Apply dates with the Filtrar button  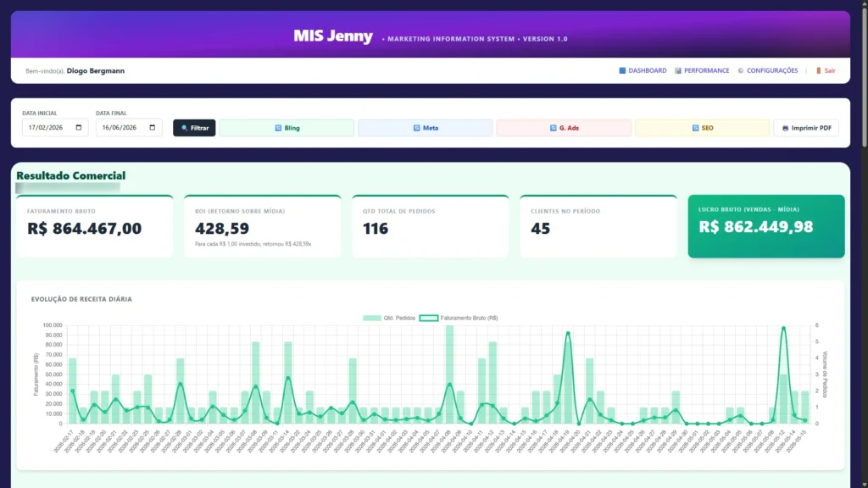coord(194,128)
